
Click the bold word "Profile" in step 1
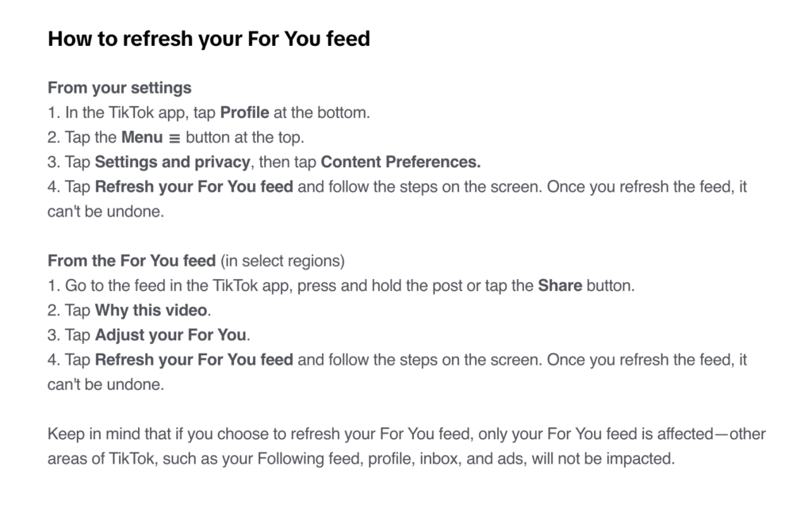point(244,113)
